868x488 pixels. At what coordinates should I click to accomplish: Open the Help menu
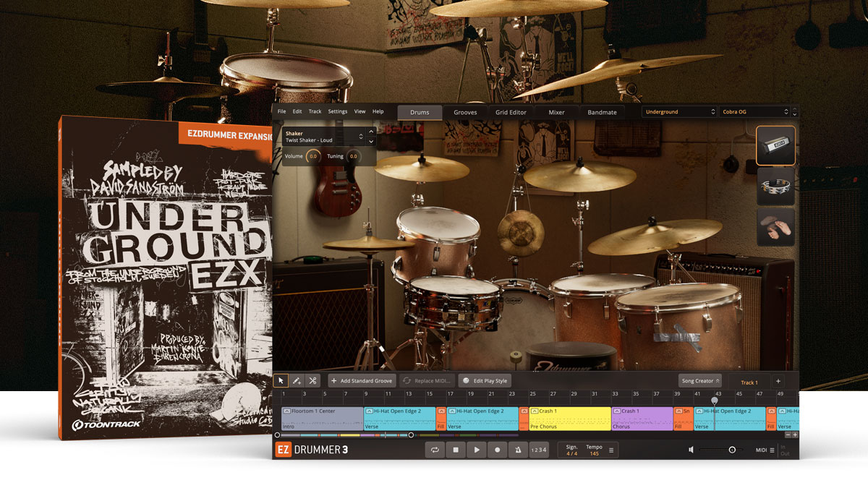click(378, 111)
